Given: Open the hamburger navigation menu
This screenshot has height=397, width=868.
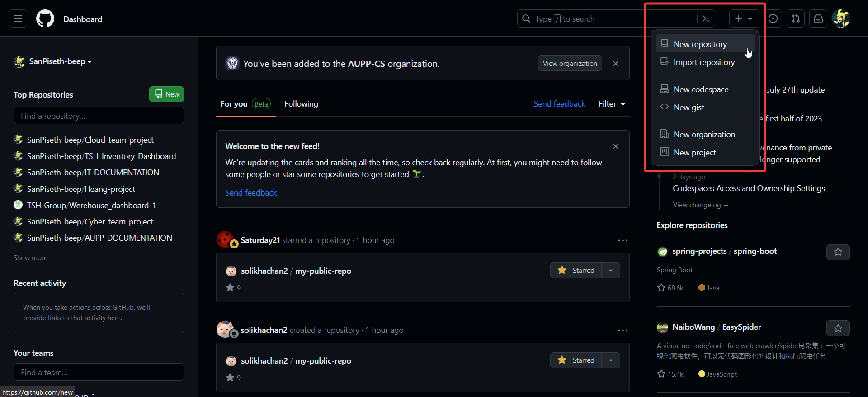Looking at the screenshot, I should click(x=18, y=19).
